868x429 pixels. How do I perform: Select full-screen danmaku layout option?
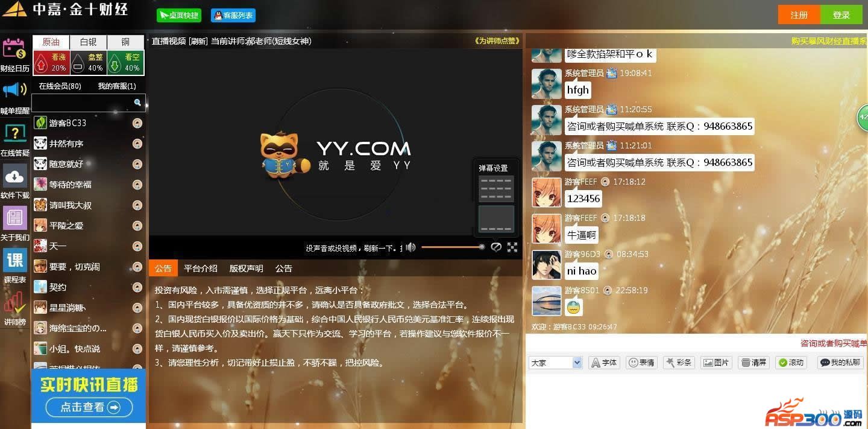496,188
